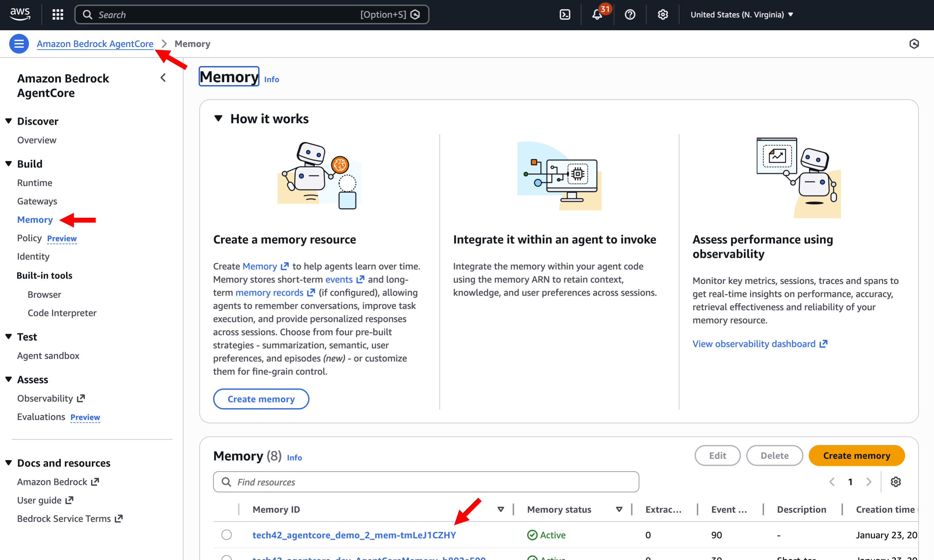Collapse the How it works section
This screenshot has height=560, width=934.
pyautogui.click(x=218, y=119)
